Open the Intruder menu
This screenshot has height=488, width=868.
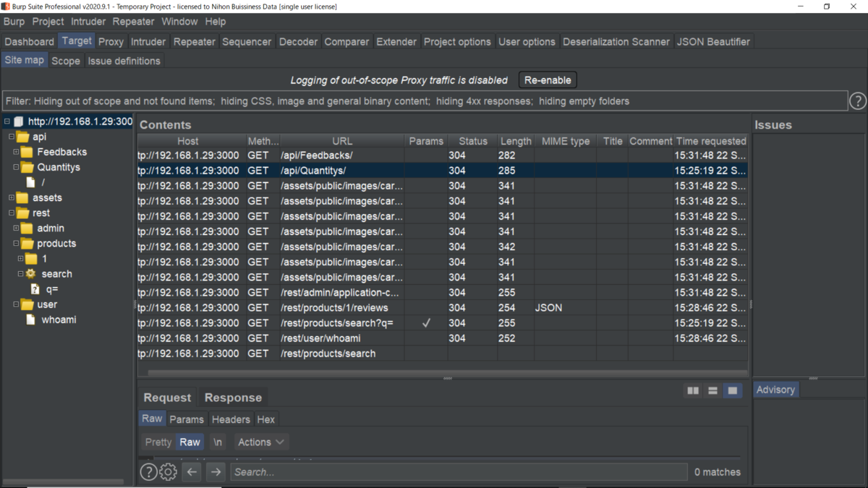click(x=88, y=22)
